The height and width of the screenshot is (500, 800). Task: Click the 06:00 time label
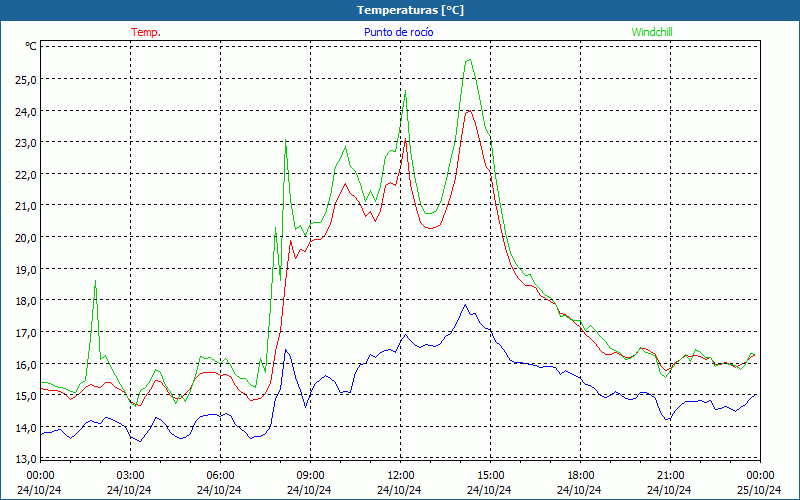click(x=220, y=476)
